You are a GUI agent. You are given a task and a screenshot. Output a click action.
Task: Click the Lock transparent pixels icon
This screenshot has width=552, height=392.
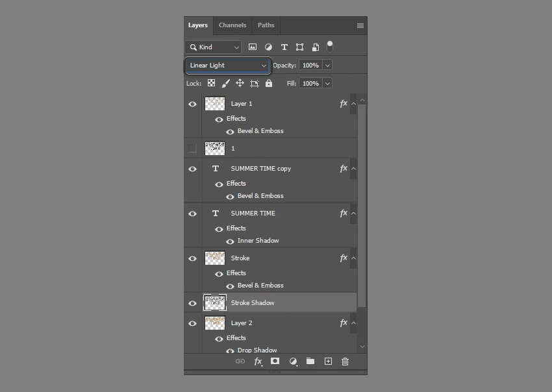pyautogui.click(x=210, y=83)
